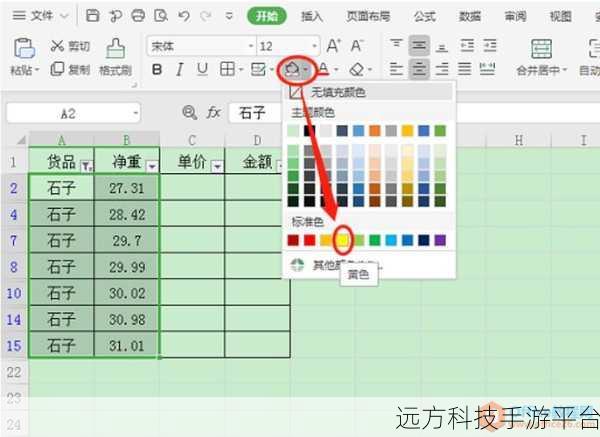Click the fx insert function icon

pyautogui.click(x=214, y=113)
